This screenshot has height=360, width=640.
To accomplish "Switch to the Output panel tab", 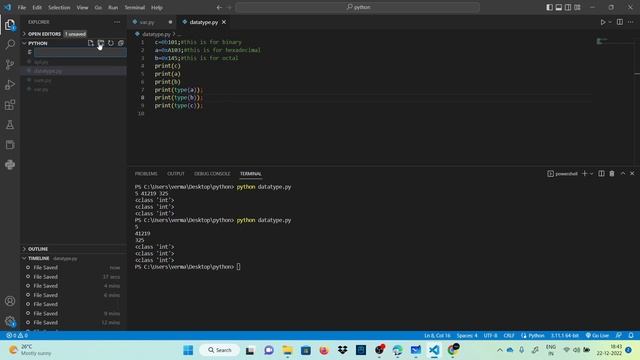I will (176, 173).
